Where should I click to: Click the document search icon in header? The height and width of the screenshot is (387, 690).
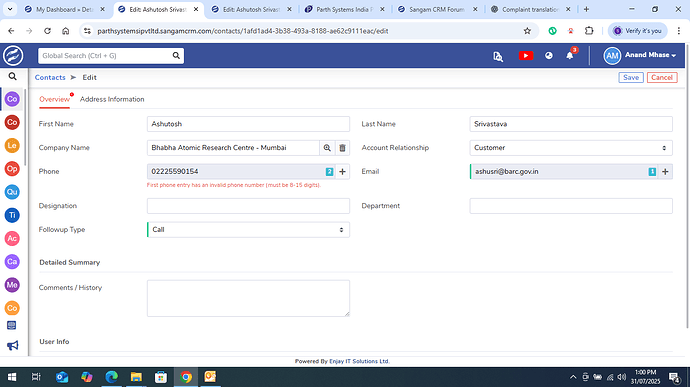pyautogui.click(x=498, y=56)
